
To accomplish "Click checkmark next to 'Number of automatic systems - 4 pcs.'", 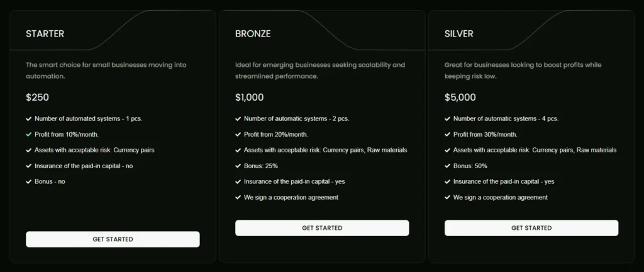I will click(448, 118).
